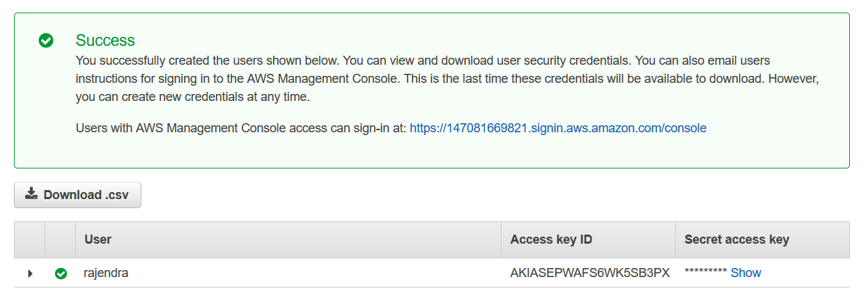
Task: Expand the rajendra user row
Action: click(30, 274)
